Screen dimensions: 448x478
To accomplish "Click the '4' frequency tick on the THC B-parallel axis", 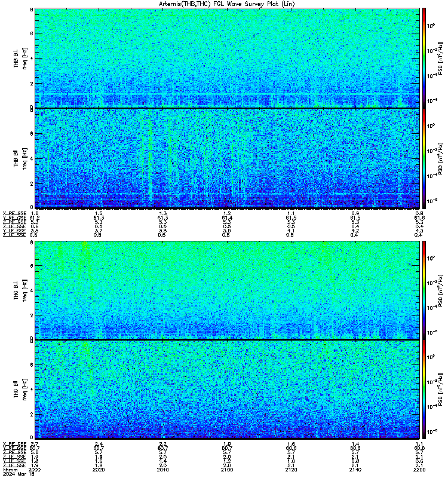I will [x=32, y=390].
